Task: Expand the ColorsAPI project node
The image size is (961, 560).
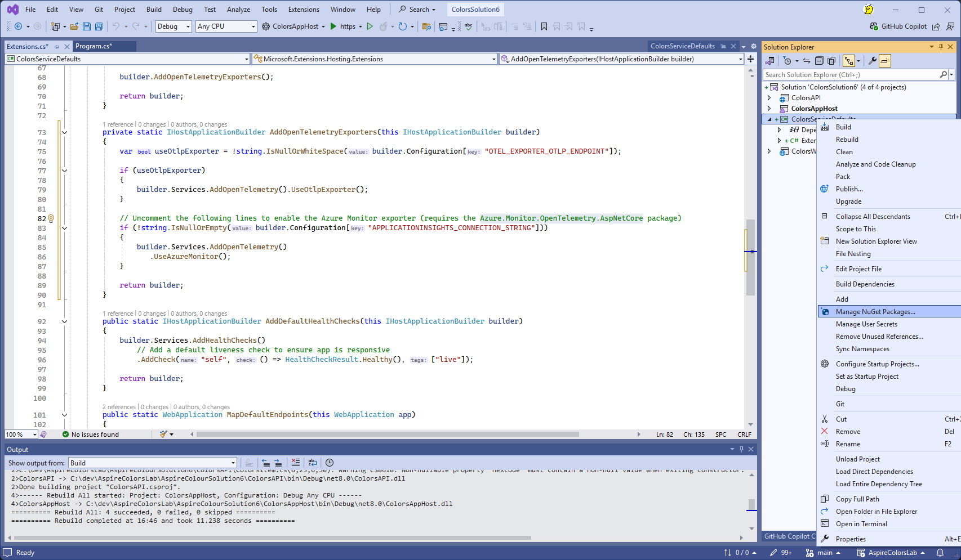Action: coord(769,98)
